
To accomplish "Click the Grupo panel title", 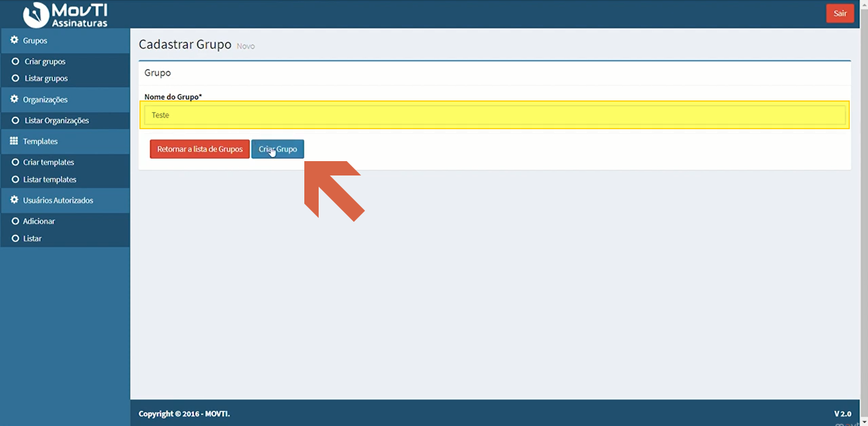I will tap(158, 73).
